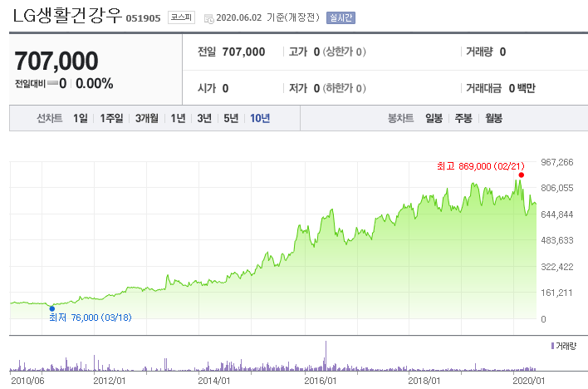
Task: Click the red 최고 high point marker
Action: [522, 175]
